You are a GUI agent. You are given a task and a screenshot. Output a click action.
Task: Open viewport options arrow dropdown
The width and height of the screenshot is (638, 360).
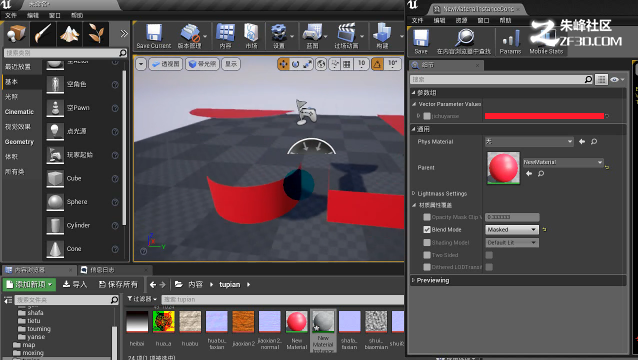tap(141, 64)
